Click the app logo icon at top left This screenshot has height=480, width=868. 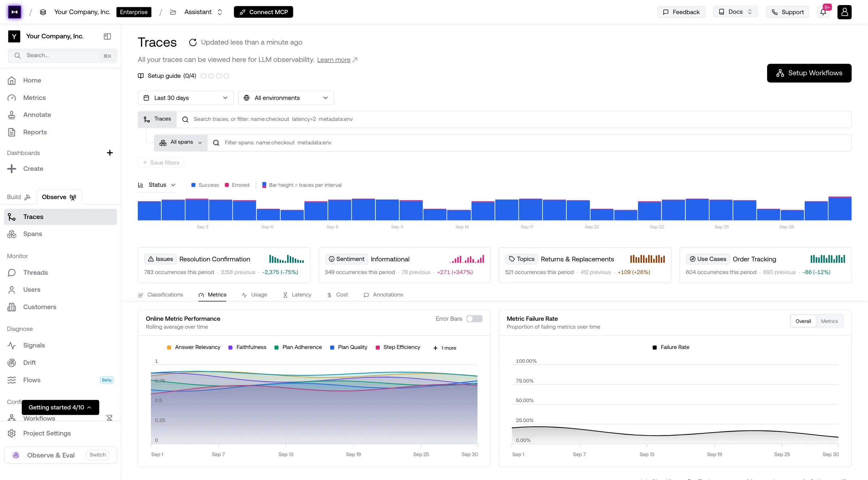[x=14, y=12]
